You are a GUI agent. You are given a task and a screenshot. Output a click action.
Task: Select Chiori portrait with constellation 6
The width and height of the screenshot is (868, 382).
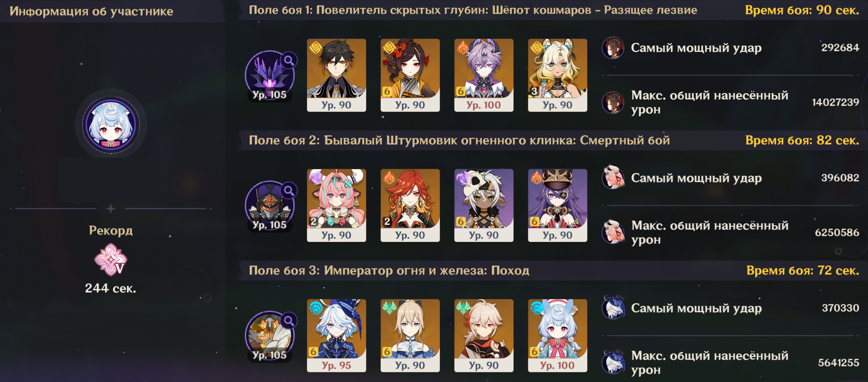[x=410, y=75]
